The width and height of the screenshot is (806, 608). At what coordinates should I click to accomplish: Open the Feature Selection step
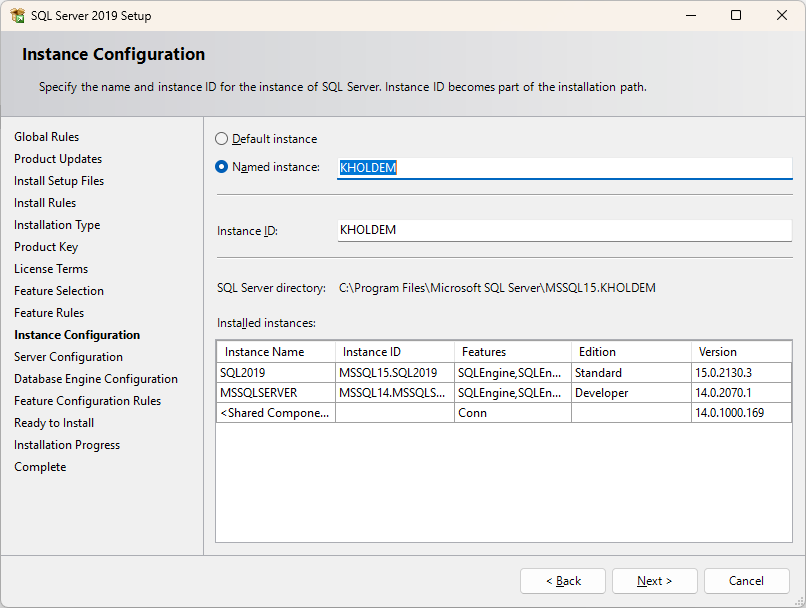[x=59, y=291]
